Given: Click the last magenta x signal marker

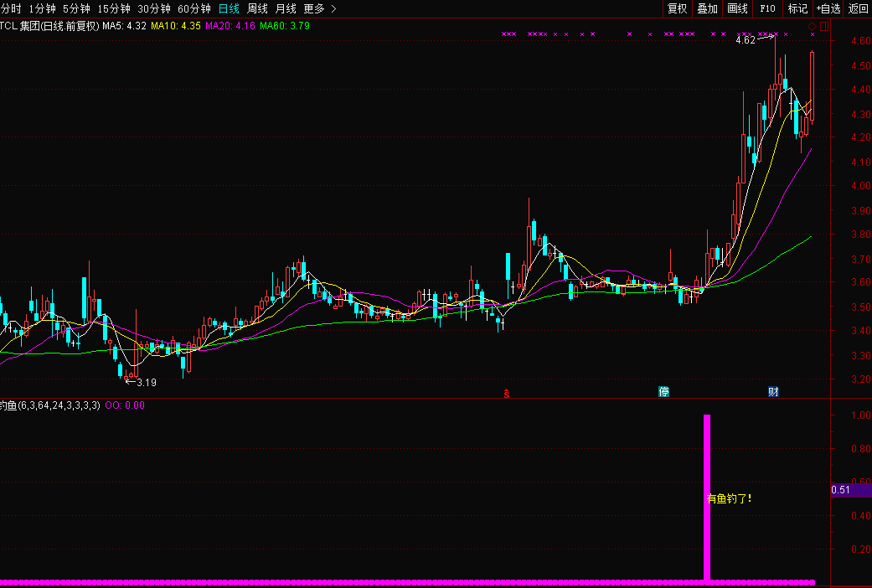Looking at the screenshot, I should (813, 34).
